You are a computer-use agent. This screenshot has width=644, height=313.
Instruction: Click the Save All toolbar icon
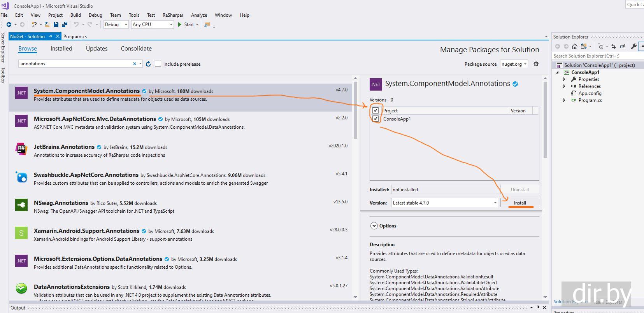coord(64,24)
